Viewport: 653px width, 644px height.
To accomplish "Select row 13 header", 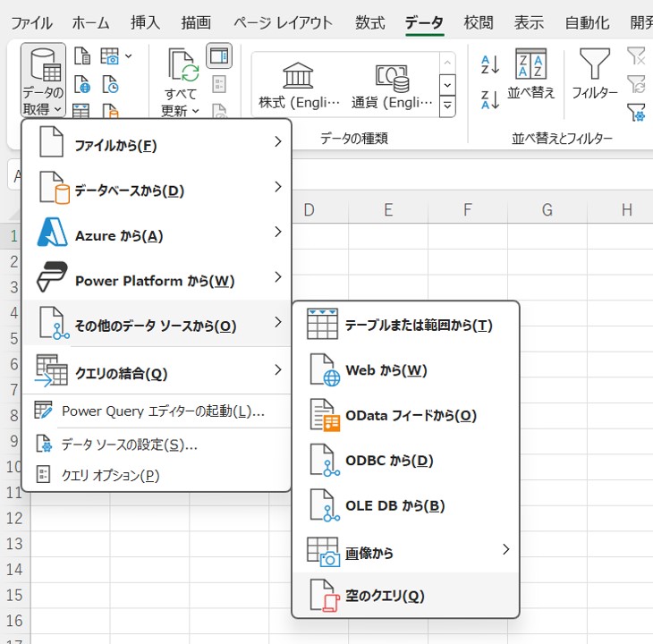I will coord(14,544).
